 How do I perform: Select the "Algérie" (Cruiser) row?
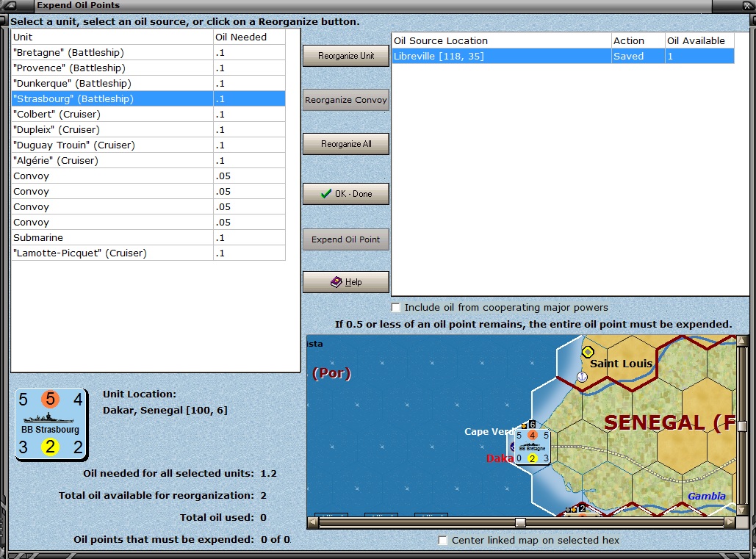point(148,160)
